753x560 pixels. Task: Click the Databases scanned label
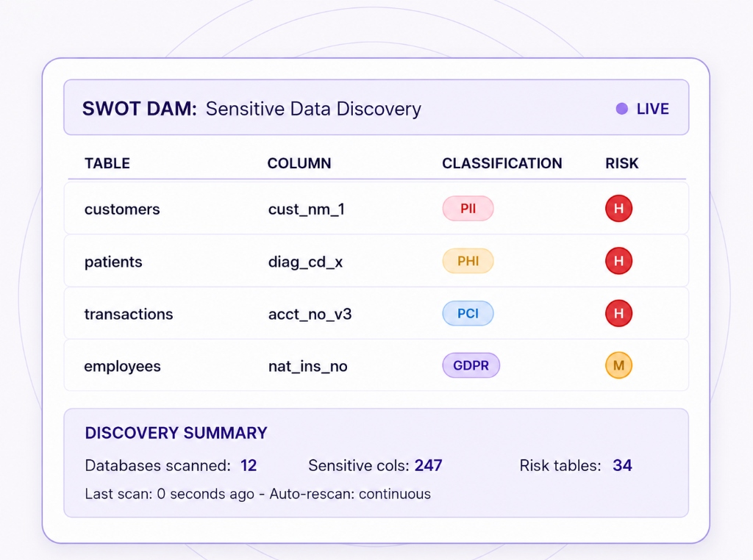coord(158,465)
